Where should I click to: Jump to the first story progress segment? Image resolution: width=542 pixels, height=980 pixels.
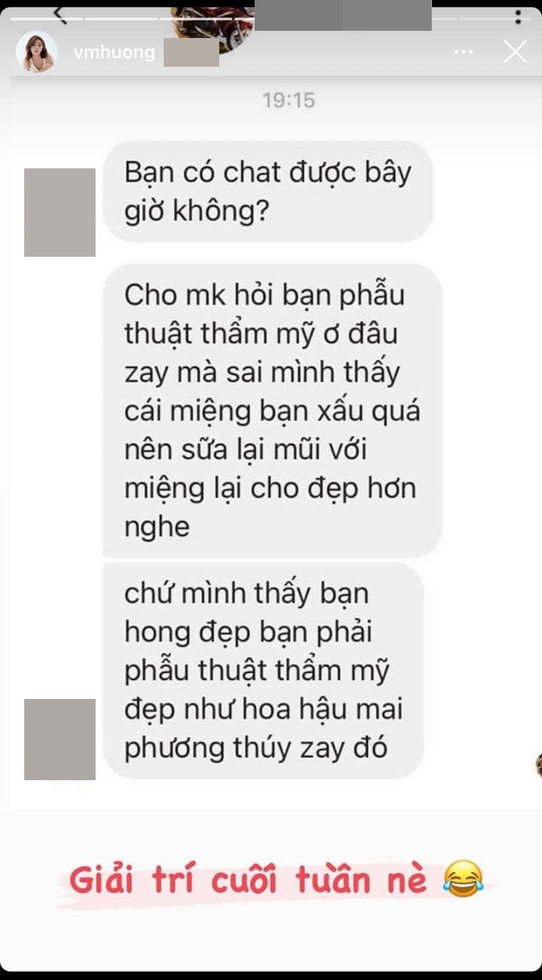(46, 18)
